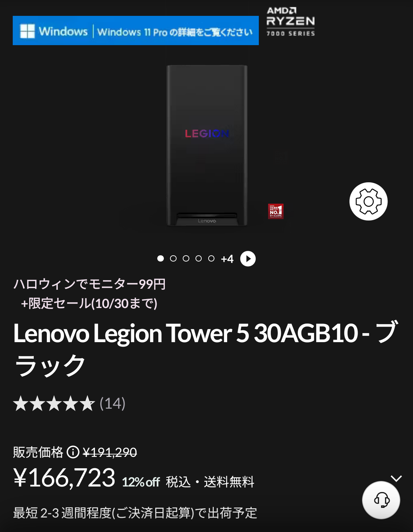The image size is (413, 532).
Task: Select the fifth carousel dot
Action: pos(211,258)
